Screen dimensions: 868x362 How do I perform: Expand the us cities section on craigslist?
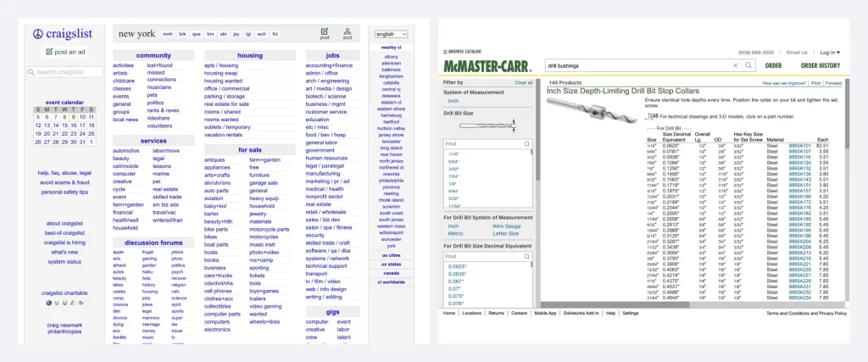coord(391,256)
